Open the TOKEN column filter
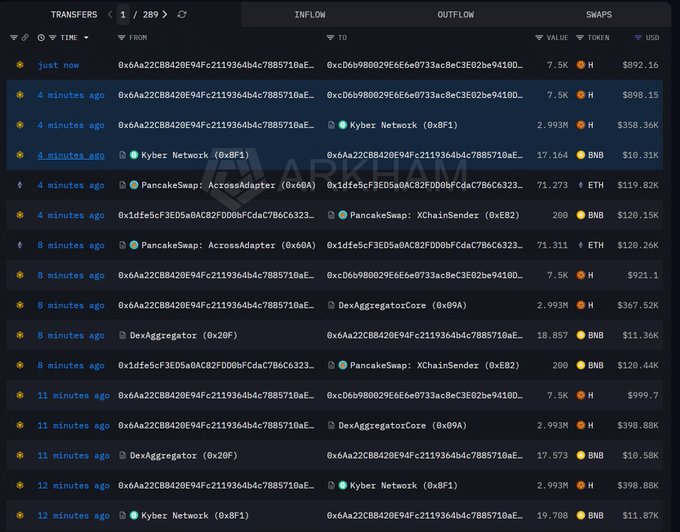Viewport: 680px width, 532px height. tap(580, 38)
